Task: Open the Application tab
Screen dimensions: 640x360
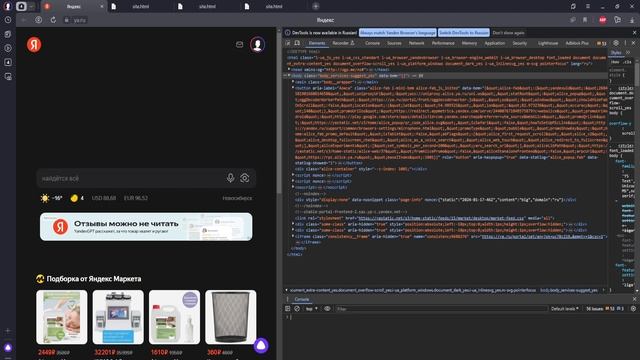Action: tap(495, 43)
